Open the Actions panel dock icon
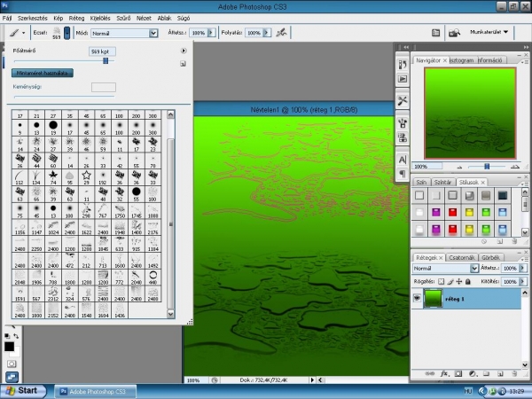The image size is (532, 399). [403, 79]
